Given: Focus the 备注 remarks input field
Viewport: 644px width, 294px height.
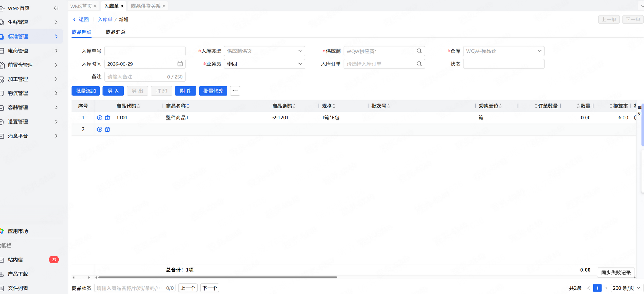Looking at the screenshot, I should 145,77.
